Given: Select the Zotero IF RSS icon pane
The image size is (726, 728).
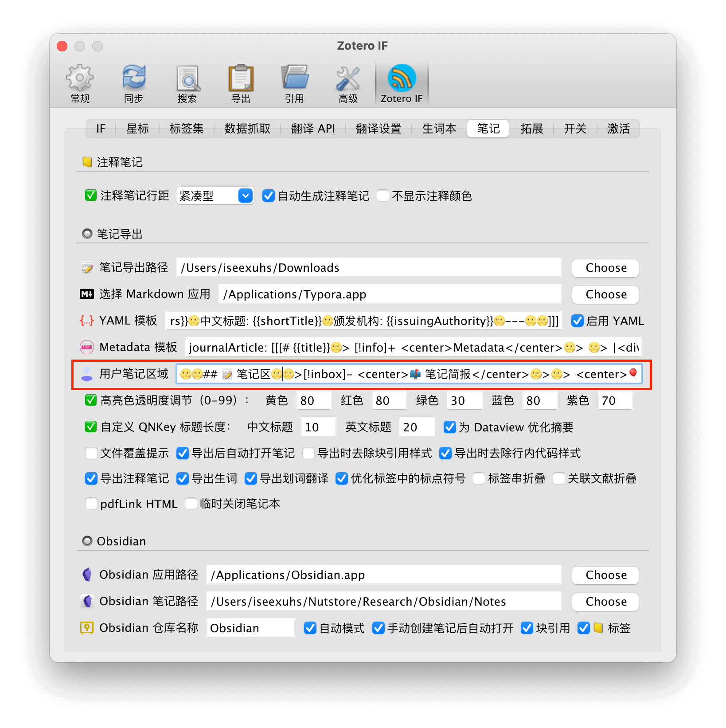Looking at the screenshot, I should (402, 84).
